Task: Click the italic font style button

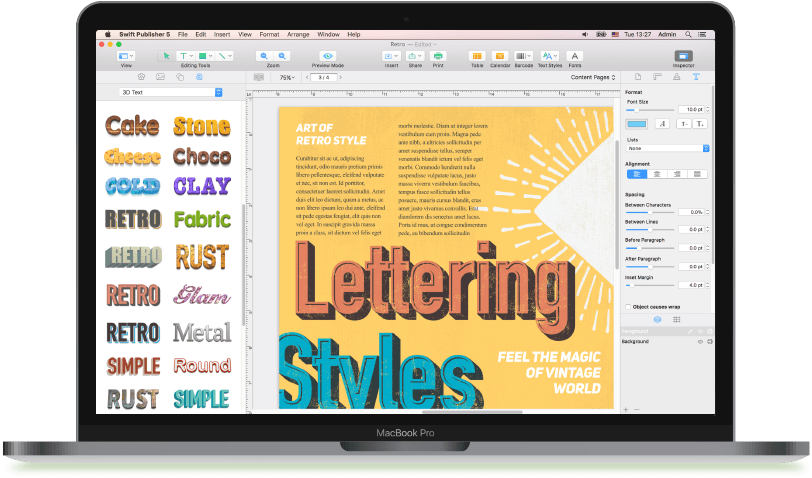Action: 662,124
